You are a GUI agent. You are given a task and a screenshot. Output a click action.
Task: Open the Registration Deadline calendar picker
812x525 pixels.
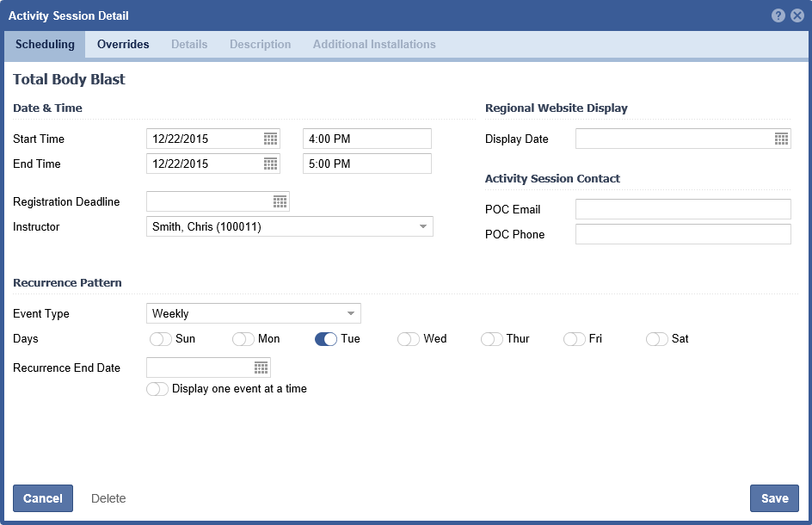click(x=280, y=201)
